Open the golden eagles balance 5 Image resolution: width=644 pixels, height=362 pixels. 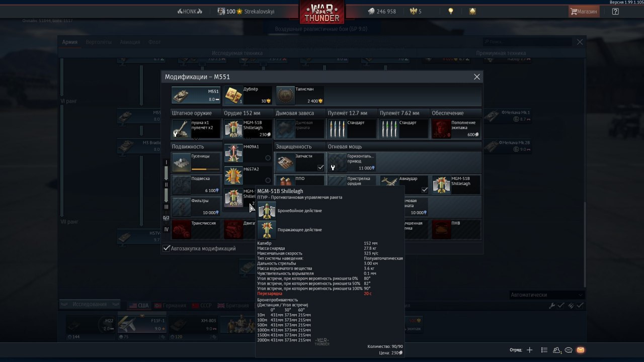417,11
